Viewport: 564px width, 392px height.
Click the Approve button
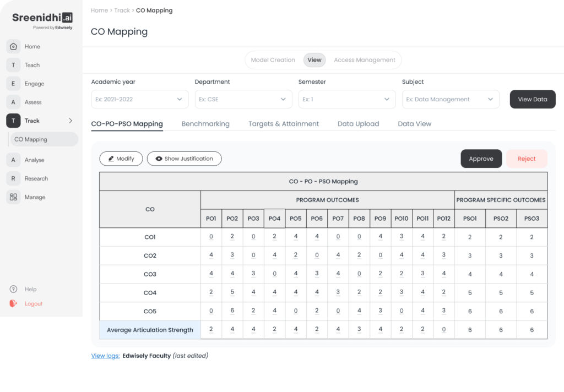tap(481, 159)
